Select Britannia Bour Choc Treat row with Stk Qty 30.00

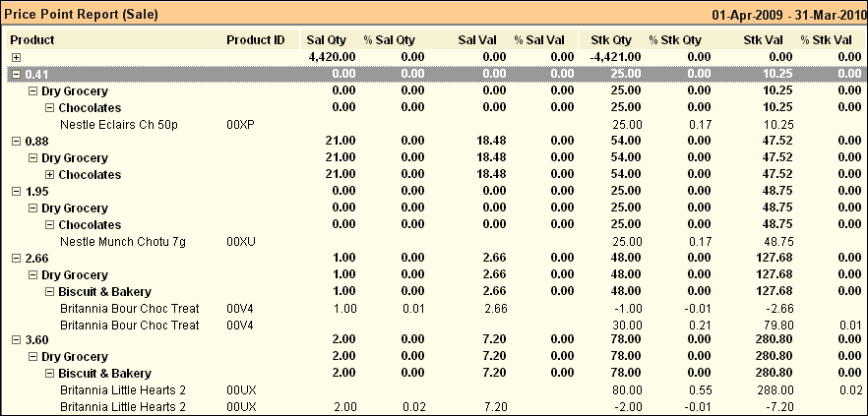click(437, 326)
